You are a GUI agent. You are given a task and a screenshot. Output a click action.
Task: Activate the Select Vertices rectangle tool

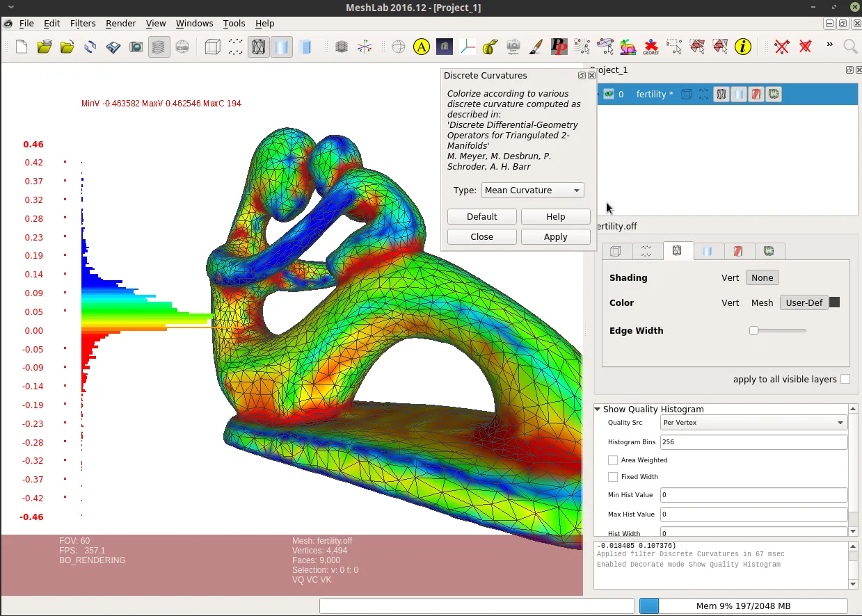click(674, 47)
